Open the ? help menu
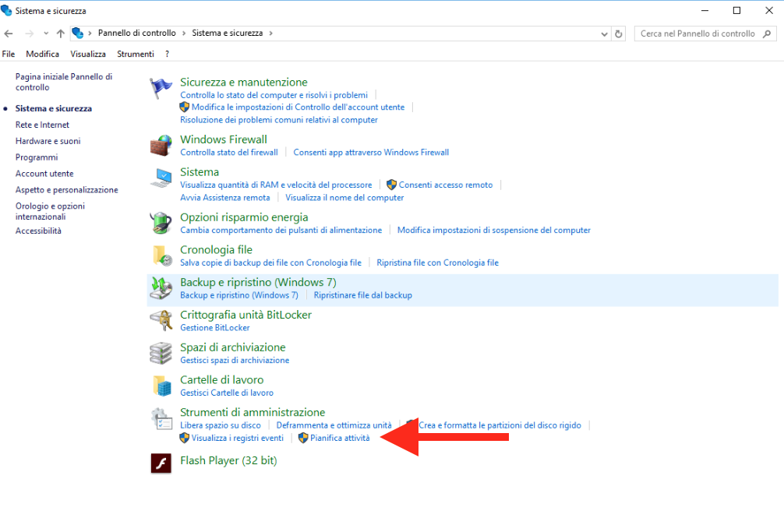Viewport: 784px width, 532px height. click(167, 54)
